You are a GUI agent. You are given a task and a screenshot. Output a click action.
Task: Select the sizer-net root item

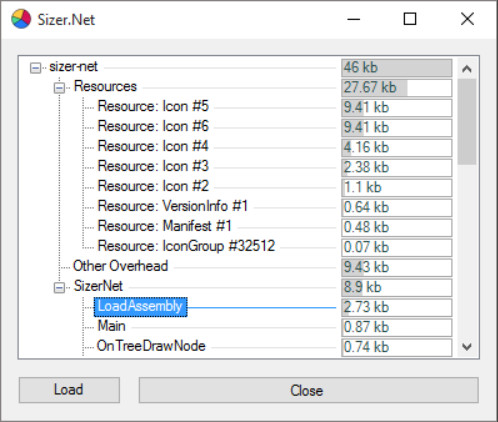pos(73,67)
